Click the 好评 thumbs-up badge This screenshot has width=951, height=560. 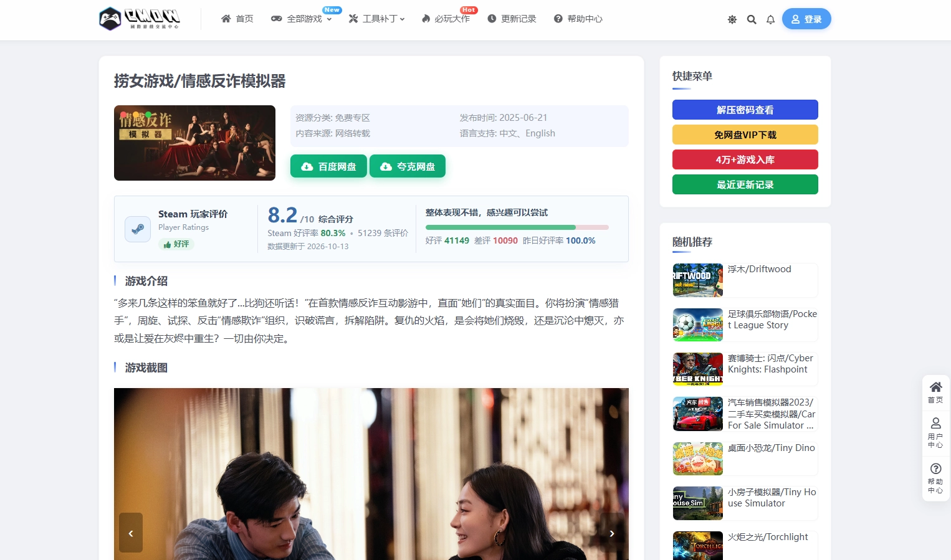[176, 244]
